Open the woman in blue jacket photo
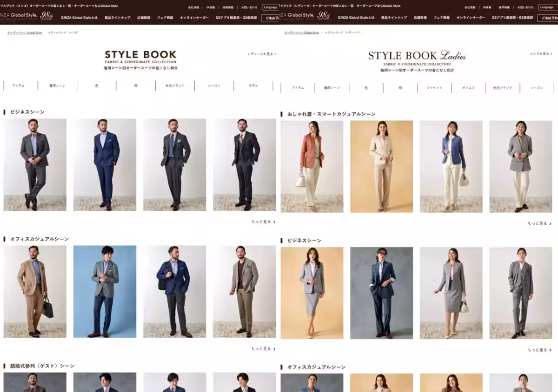The width and height of the screenshot is (558, 392). 451,166
